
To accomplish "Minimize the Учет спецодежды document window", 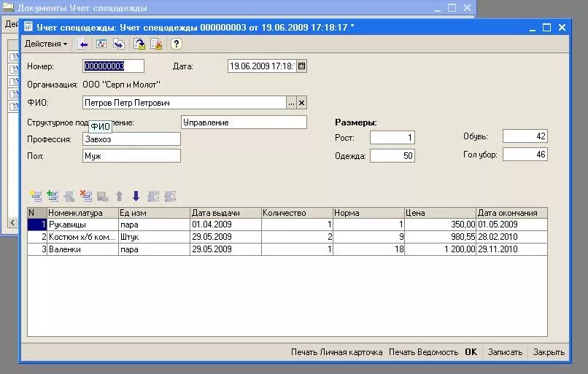I will pos(533,28).
